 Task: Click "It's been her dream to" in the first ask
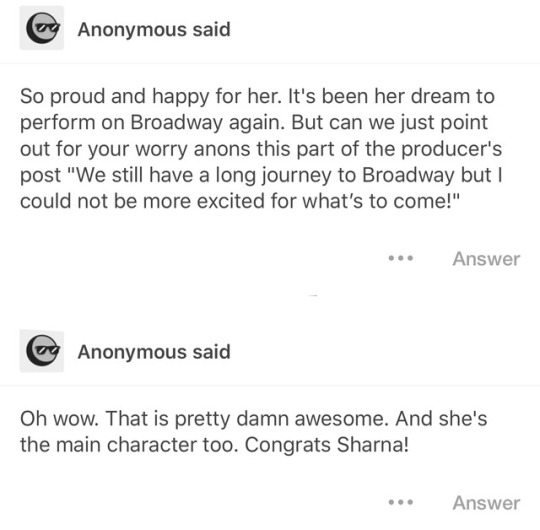click(x=391, y=96)
